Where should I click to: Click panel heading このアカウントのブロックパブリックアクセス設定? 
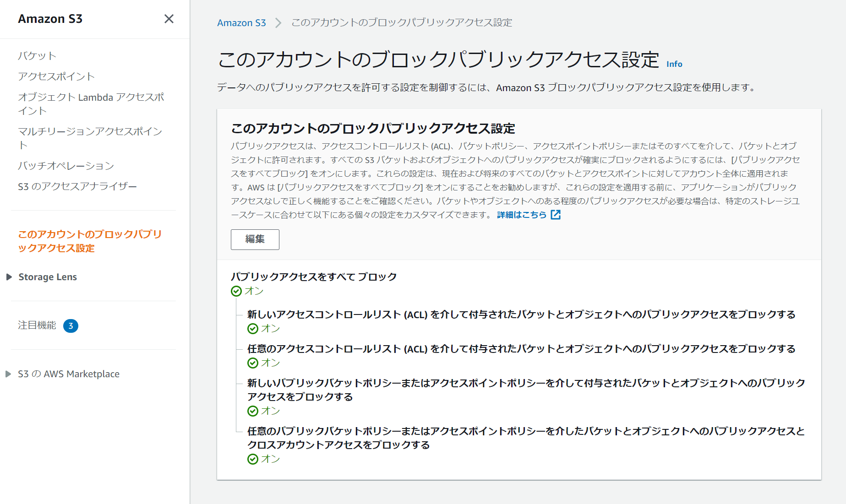pos(373,129)
